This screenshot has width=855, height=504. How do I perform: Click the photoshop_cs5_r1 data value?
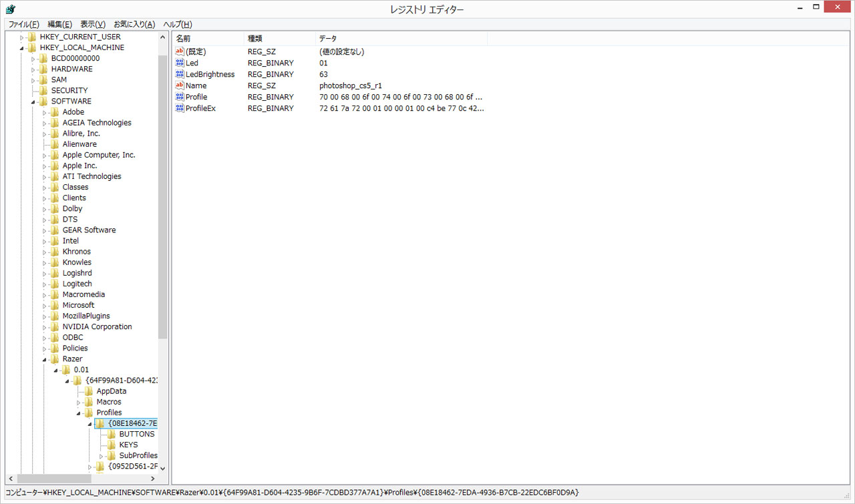pos(351,85)
